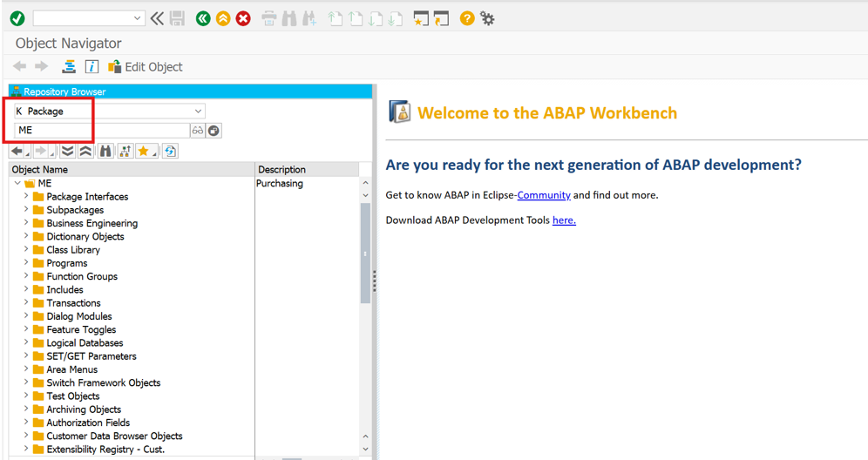Screen dimensions: 868x460
Task: Expand the Function Groups folder
Action: (26, 275)
